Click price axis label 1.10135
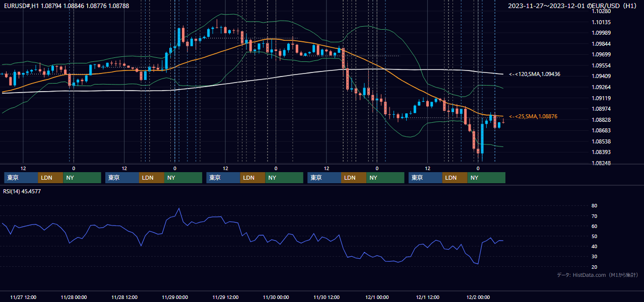Screen dimensions: 644x302 click(601, 22)
